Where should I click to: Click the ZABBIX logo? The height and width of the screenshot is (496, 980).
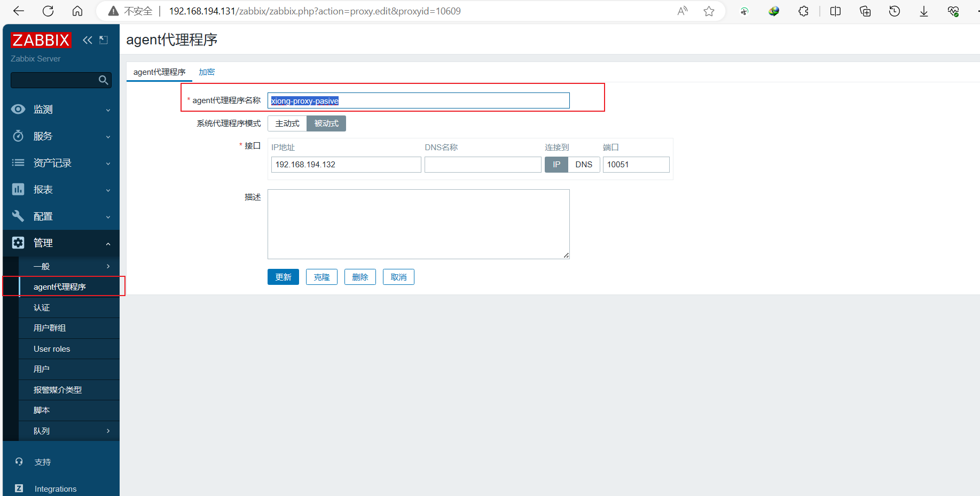pos(41,40)
